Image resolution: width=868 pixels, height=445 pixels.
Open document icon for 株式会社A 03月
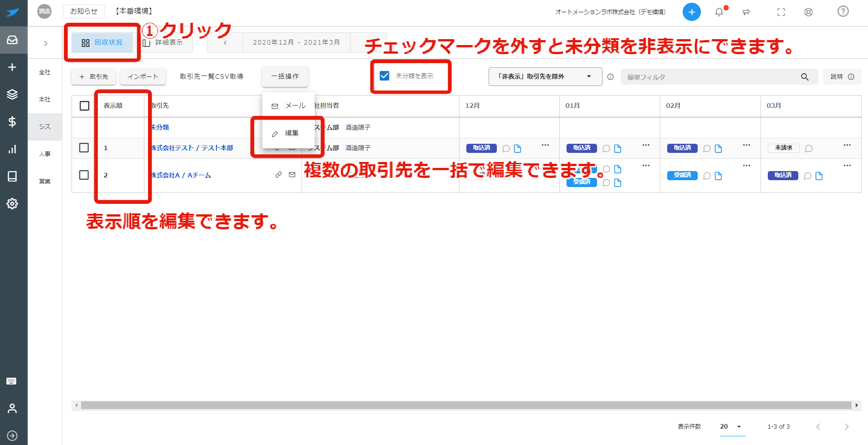(x=819, y=176)
